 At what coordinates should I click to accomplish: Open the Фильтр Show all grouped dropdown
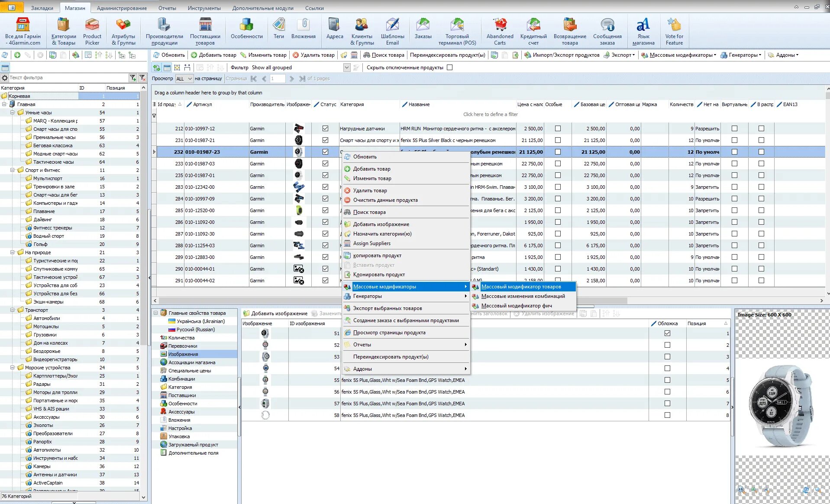pyautogui.click(x=346, y=68)
